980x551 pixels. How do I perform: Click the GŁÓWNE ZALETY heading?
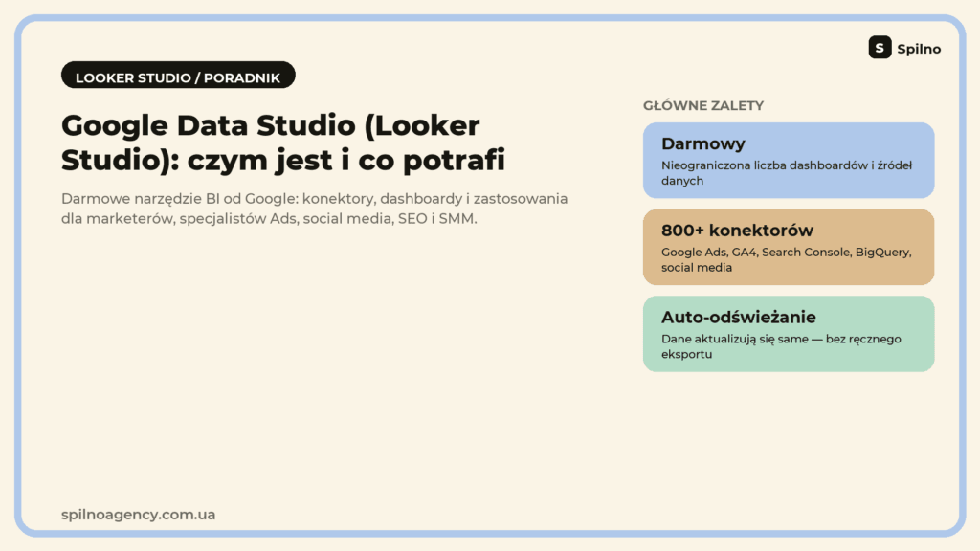click(703, 105)
